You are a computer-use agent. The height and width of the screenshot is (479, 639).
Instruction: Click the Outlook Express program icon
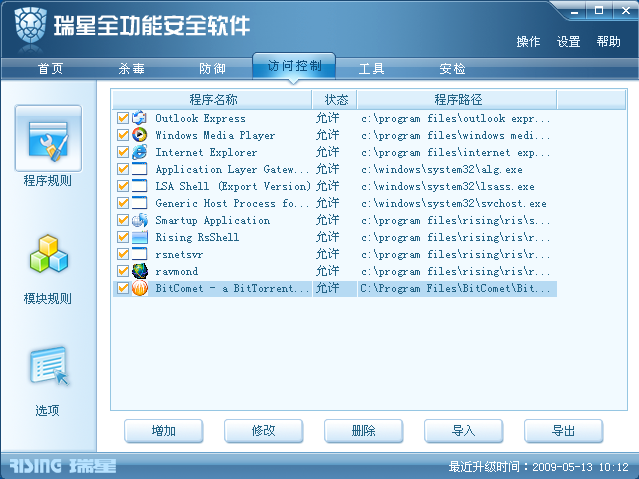[x=139, y=118]
